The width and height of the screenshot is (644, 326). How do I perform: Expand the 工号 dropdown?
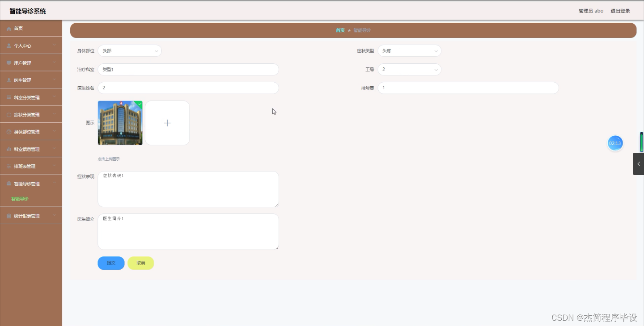pyautogui.click(x=409, y=69)
